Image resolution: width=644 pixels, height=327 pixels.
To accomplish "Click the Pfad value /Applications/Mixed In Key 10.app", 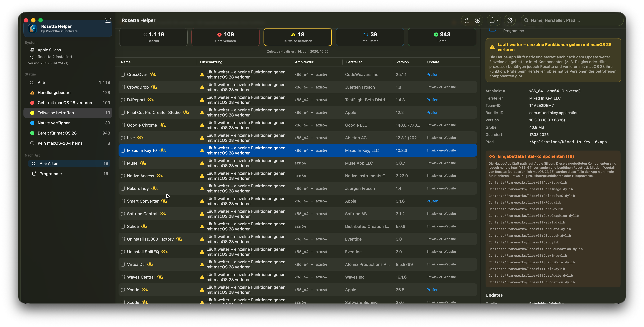I will (568, 142).
